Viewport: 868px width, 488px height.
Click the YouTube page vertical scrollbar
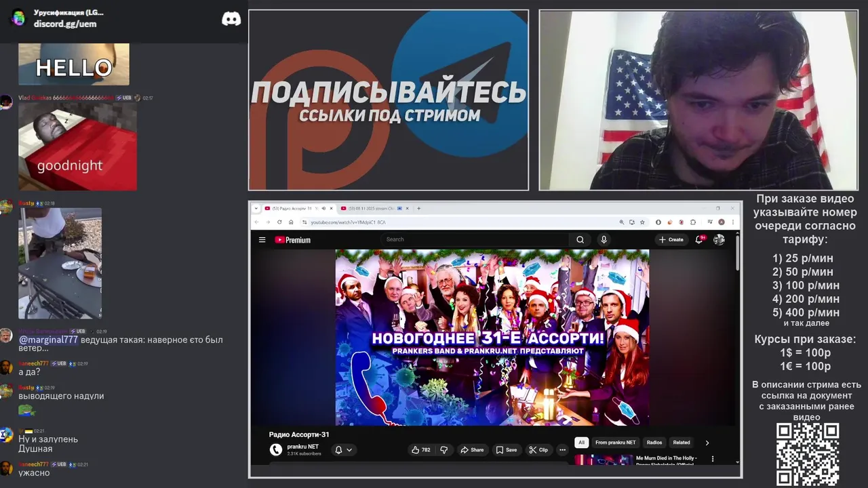click(x=738, y=252)
